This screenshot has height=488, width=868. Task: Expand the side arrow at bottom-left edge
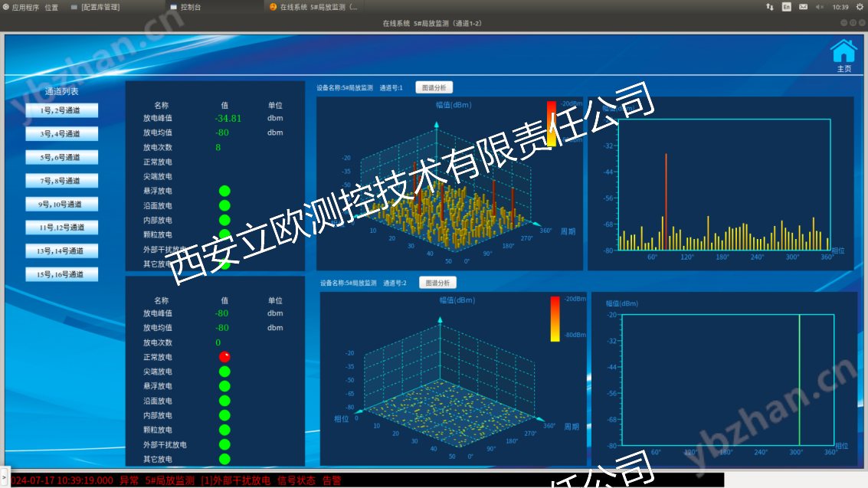3,476
